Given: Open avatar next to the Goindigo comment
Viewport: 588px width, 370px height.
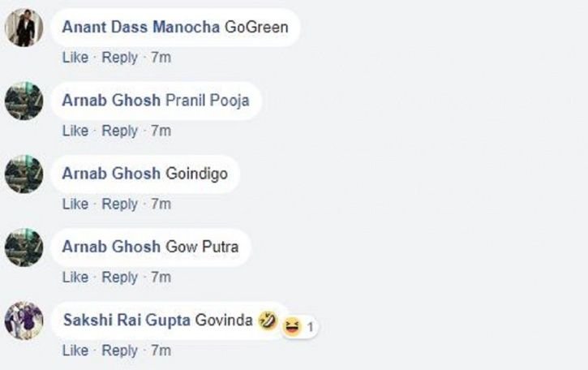Looking at the screenshot, I should tap(24, 174).
